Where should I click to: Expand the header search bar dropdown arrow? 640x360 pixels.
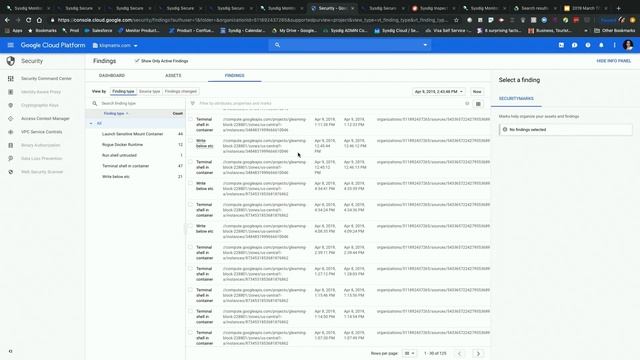tap(425, 45)
